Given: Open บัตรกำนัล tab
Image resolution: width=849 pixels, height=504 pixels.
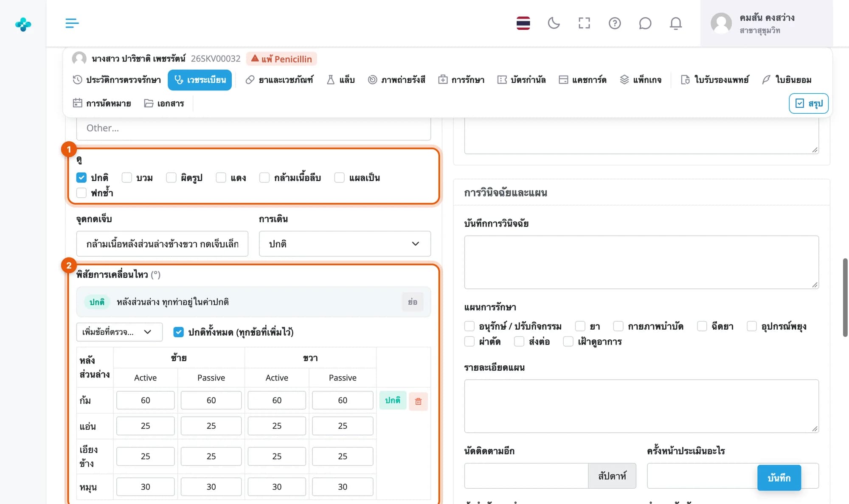Looking at the screenshot, I should tap(521, 80).
